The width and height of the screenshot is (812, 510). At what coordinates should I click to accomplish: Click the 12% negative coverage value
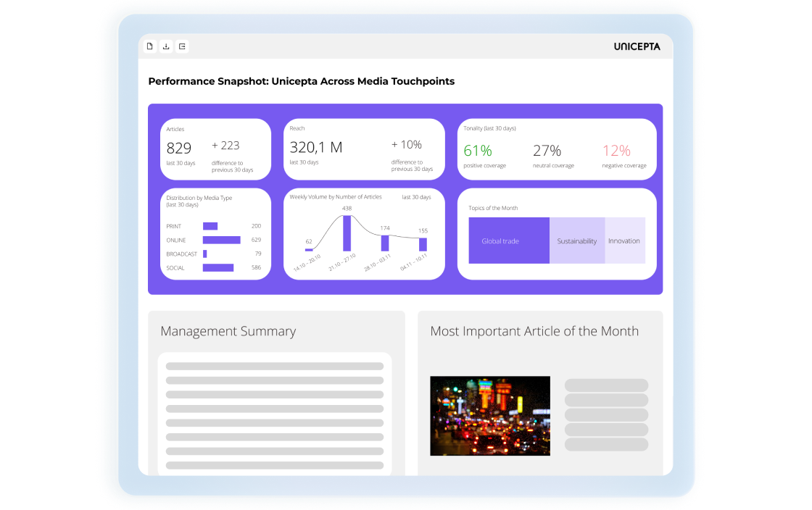coord(616,151)
